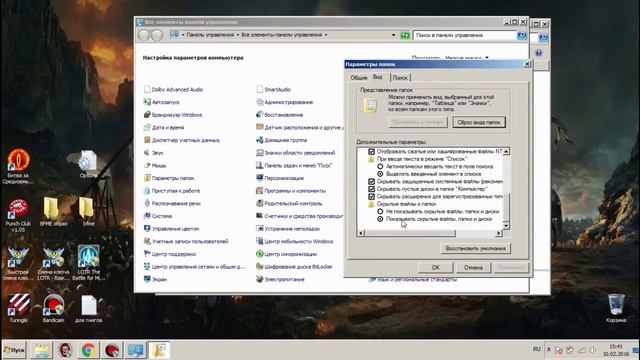Open Explorer folder taskbar icon
This screenshot has height=360, width=640.
pos(42,350)
